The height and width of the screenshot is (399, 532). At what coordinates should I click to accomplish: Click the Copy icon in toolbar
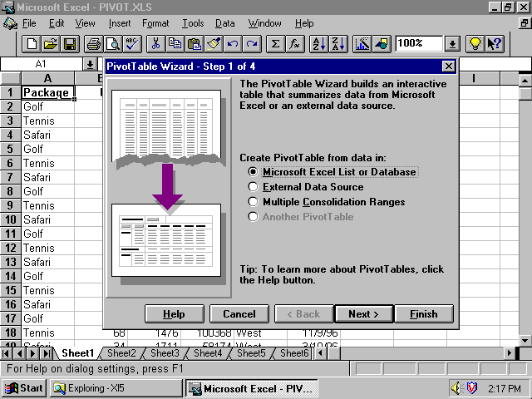175,44
